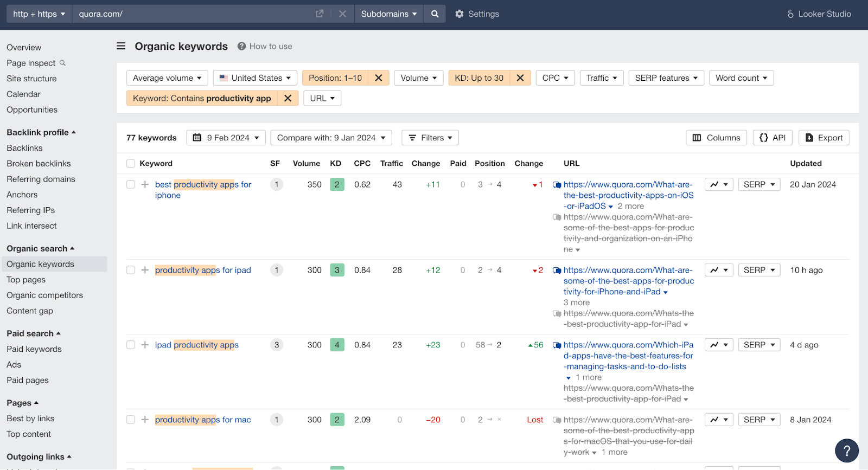Click the Page inspect search icon in sidebar
Viewport: 868px width, 470px height.
[62, 63]
